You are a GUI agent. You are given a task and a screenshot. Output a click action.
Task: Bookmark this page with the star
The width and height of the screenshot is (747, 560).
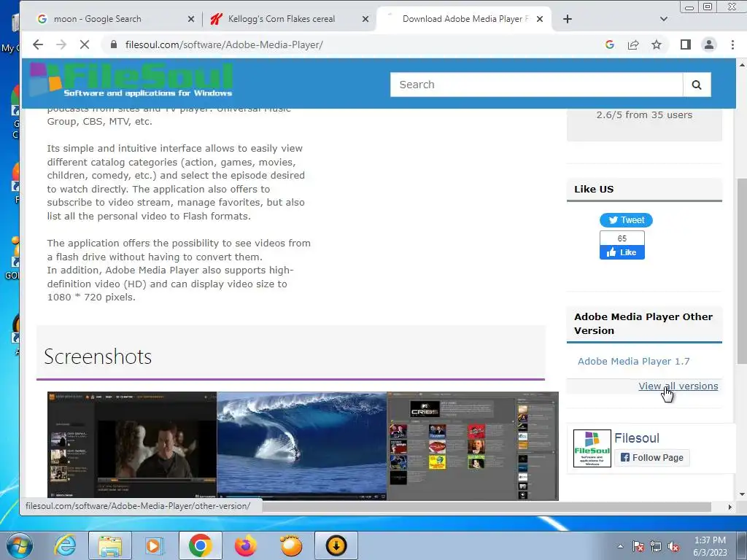pyautogui.click(x=657, y=44)
